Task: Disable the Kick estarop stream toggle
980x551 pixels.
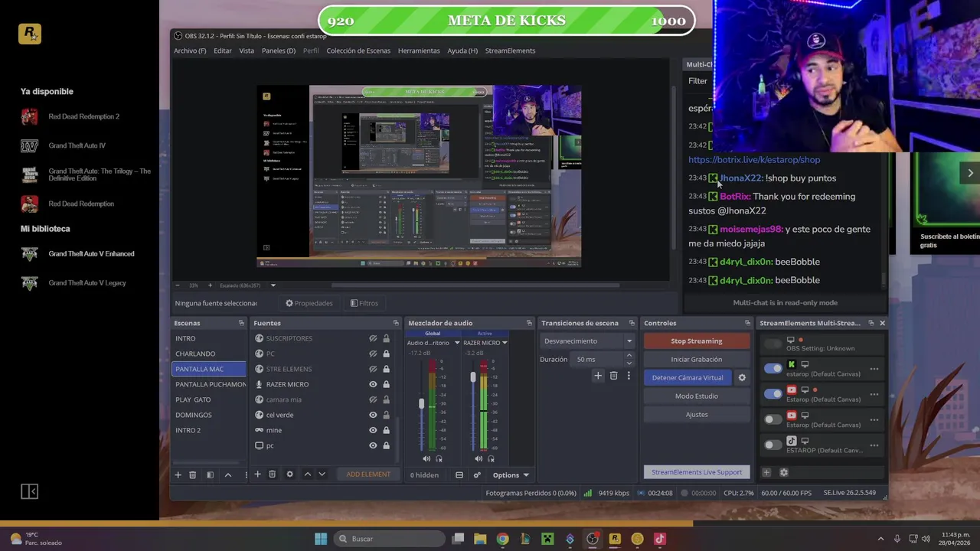Action: 773,368
